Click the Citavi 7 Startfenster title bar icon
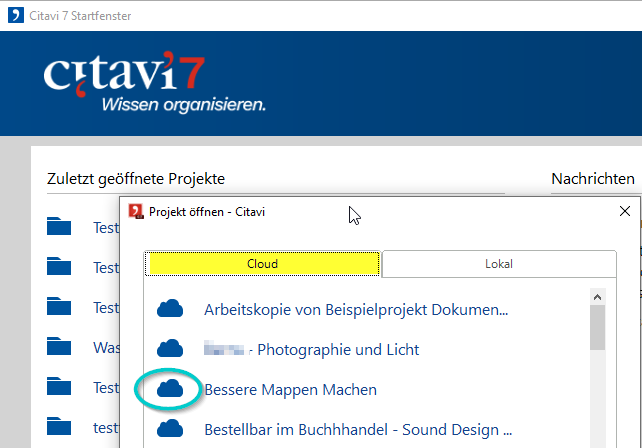The width and height of the screenshot is (642, 448). 16,16
